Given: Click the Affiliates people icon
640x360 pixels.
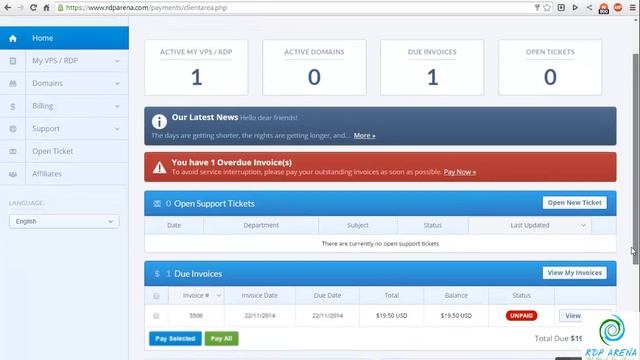Looking at the screenshot, I should 13,174.
